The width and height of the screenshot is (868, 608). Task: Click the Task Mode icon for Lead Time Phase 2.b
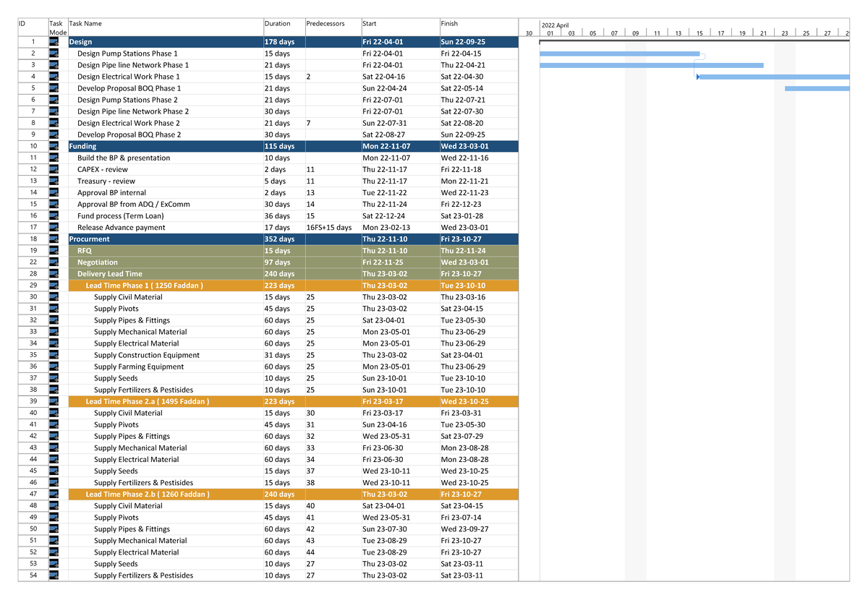[x=54, y=494]
